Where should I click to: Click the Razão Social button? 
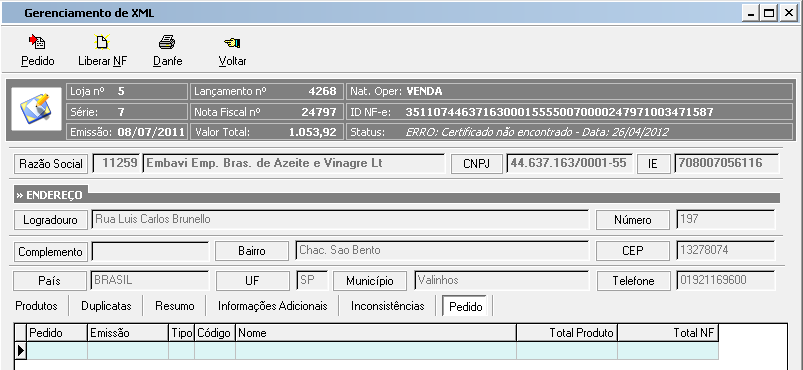tap(51, 164)
